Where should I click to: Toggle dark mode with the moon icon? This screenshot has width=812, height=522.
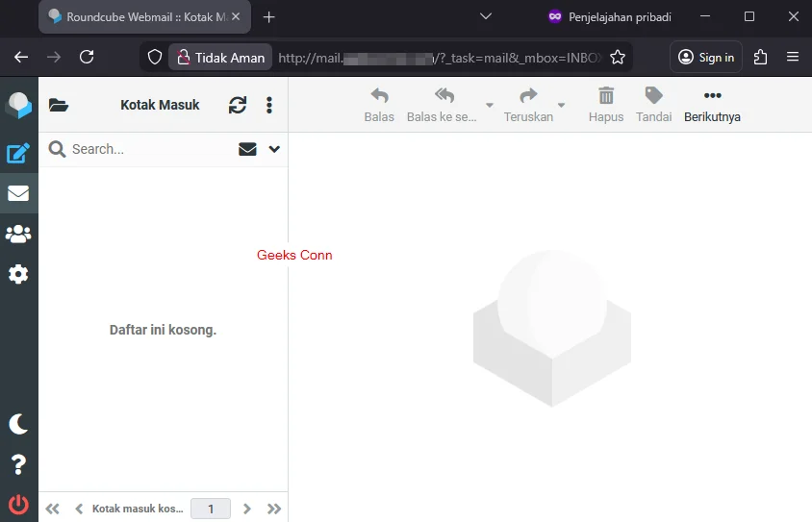(x=18, y=424)
